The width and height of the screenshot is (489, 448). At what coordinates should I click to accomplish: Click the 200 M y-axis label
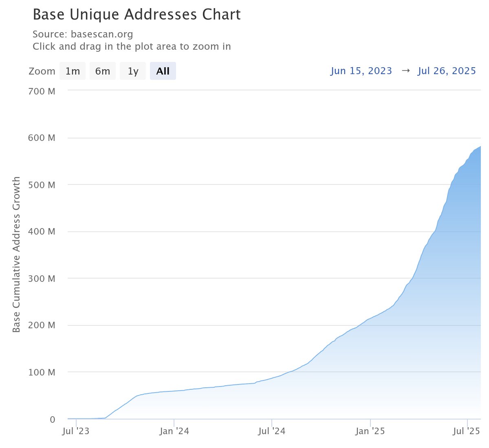[41, 325]
